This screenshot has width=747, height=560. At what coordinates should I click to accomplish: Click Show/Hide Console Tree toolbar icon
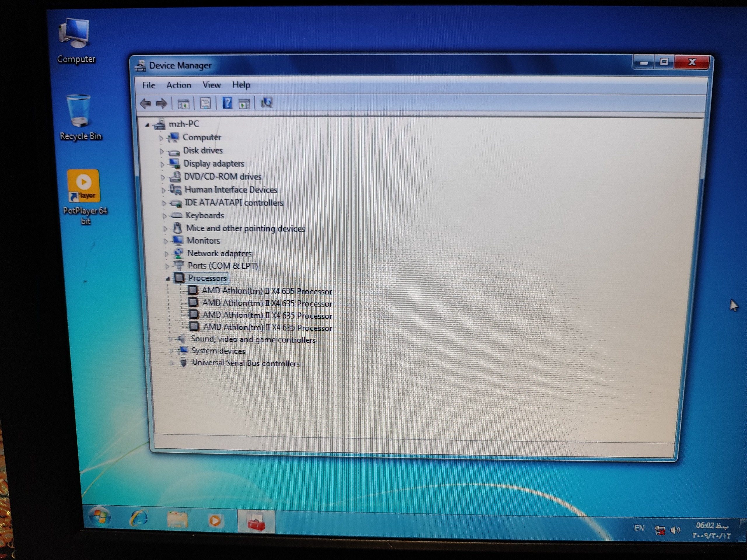click(x=184, y=104)
